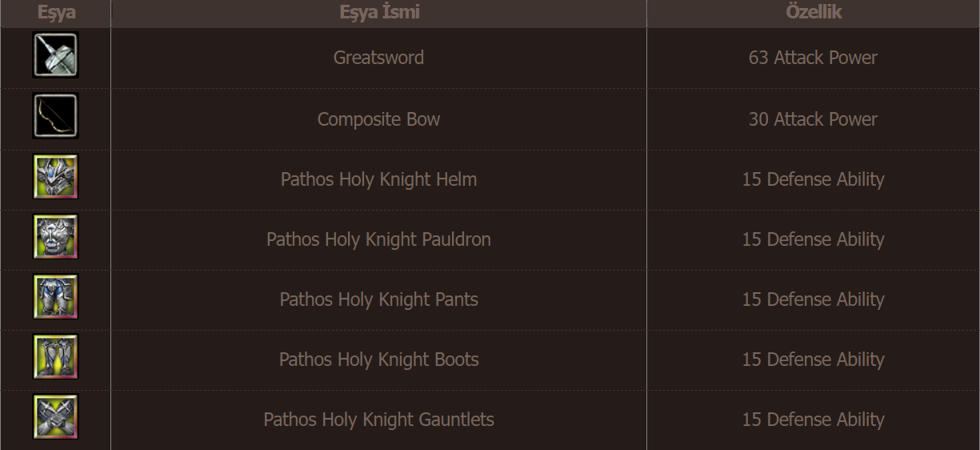The image size is (980, 450).
Task: Click the Helm's 15 Defense Ability value
Action: click(813, 179)
